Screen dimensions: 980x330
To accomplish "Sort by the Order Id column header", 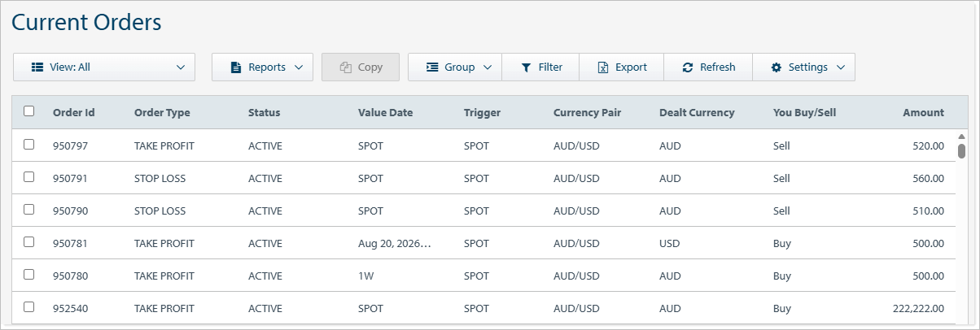I will 74,112.
